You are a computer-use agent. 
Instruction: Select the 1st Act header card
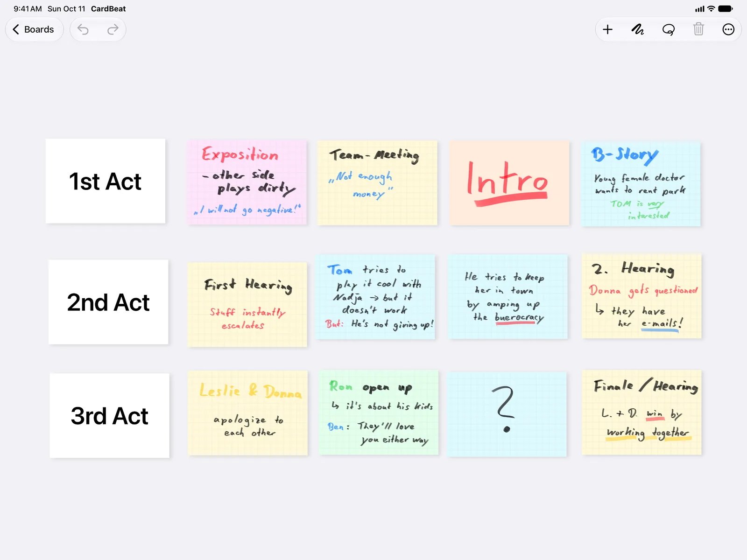pyautogui.click(x=106, y=181)
